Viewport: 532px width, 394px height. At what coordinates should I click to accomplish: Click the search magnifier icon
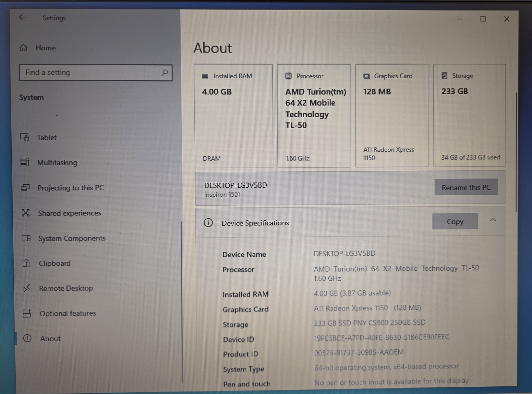(x=164, y=72)
